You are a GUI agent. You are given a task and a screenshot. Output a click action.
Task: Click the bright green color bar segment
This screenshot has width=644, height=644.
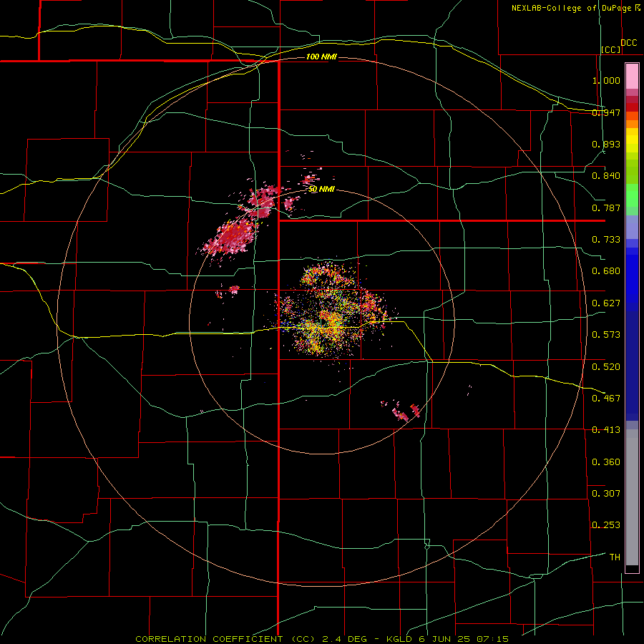coord(632,195)
